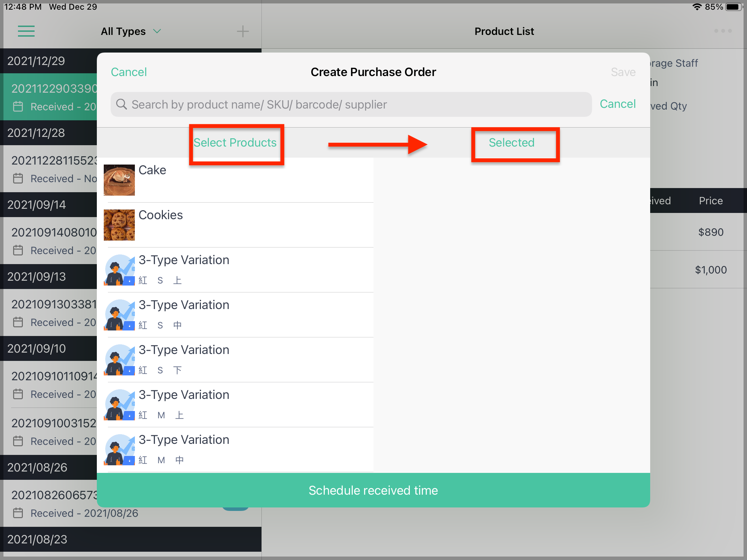The image size is (747, 560).
Task: Tap thumbnail of variation 紅 M 中
Action: (x=119, y=449)
